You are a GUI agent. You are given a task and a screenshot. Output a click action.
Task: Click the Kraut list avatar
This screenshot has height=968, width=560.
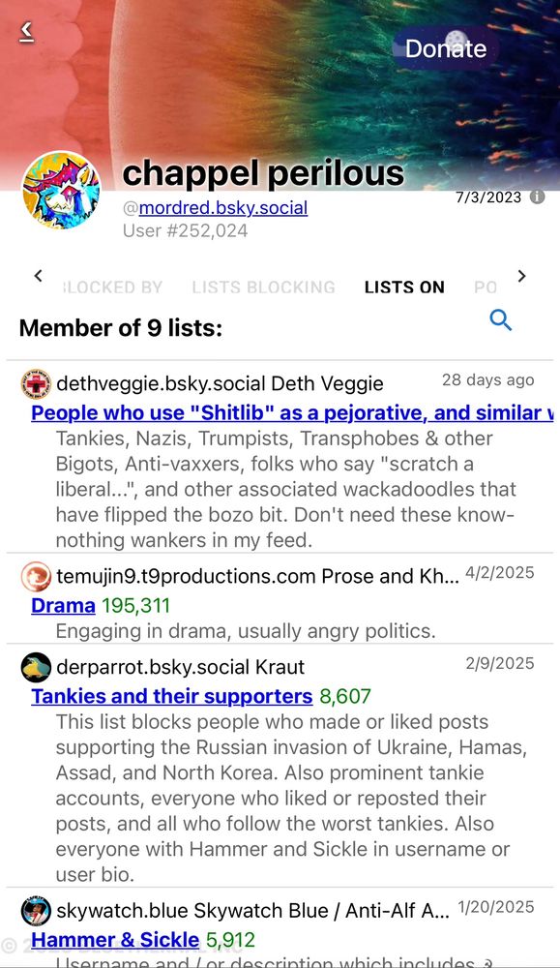coord(35,667)
